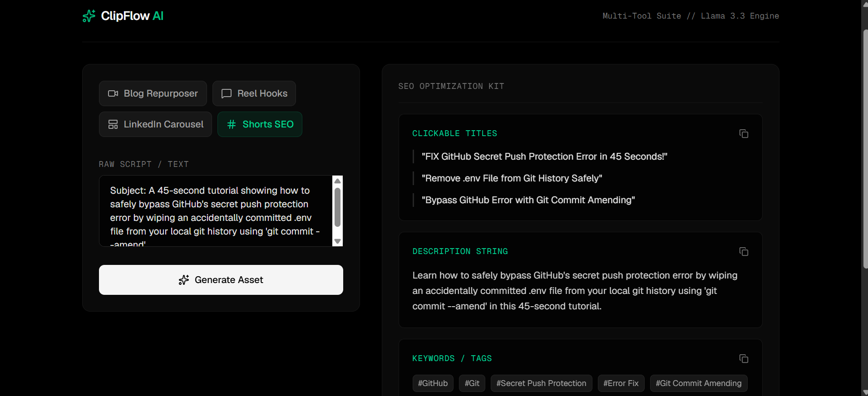The image size is (868, 396).
Task: Copy the Description String text
Action: point(744,252)
